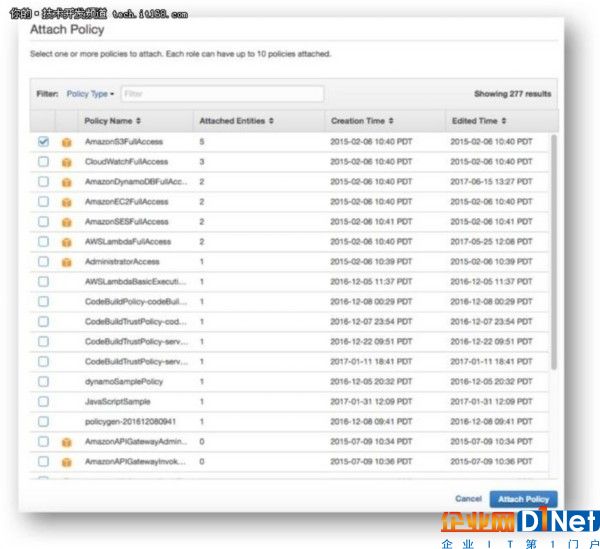Check the AWSLambdaBasicExecuti... checkbox

tap(44, 282)
